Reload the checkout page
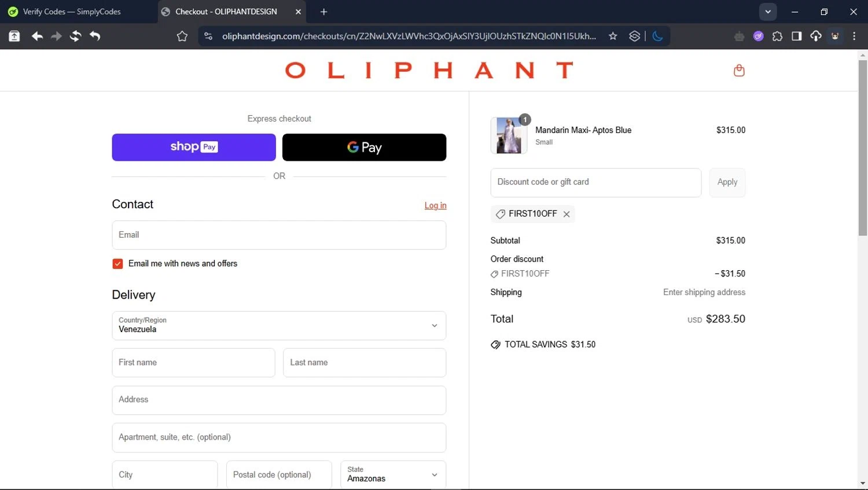868x490 pixels. coord(75,36)
